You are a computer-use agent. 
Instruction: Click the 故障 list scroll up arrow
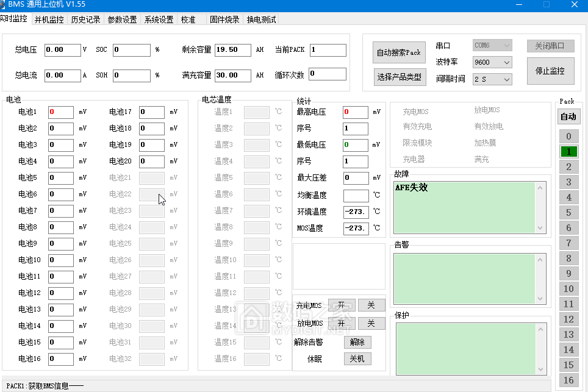[540, 188]
